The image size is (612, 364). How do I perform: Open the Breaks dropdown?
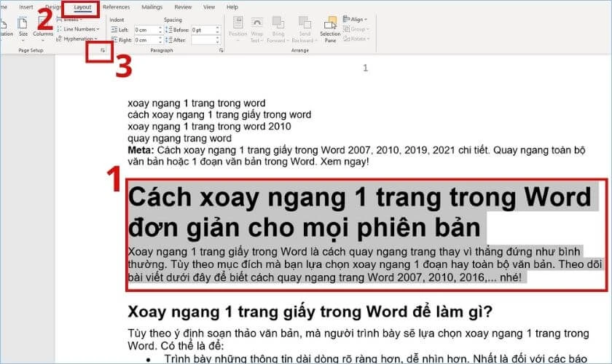69,20
